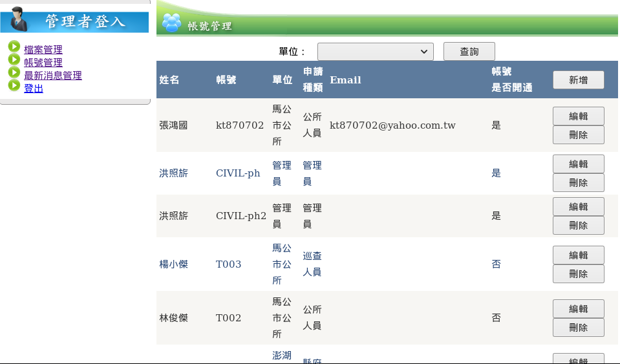Click the 姓名 column header
The width and height of the screenshot is (620, 364).
(169, 80)
